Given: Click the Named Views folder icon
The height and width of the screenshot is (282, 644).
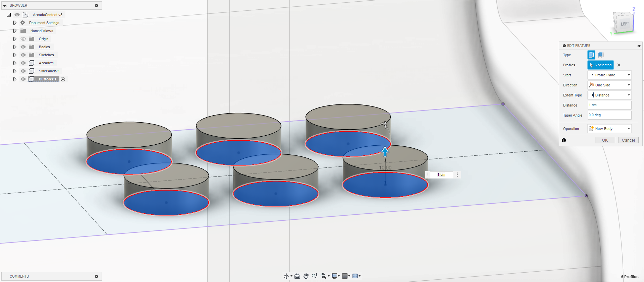Looking at the screenshot, I should pyautogui.click(x=23, y=31).
